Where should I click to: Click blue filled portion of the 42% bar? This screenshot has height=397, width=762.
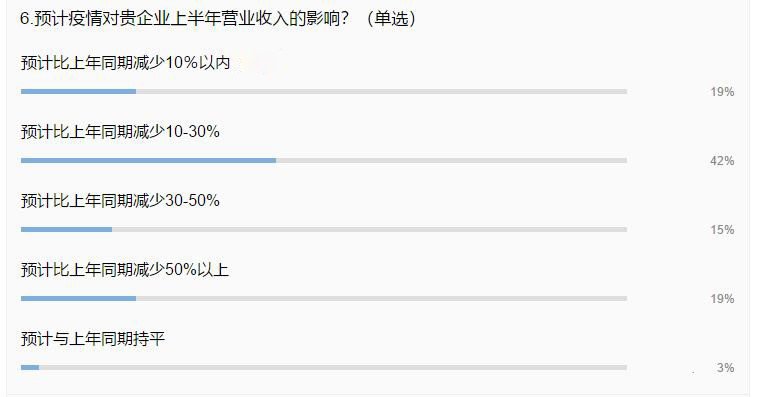click(x=148, y=160)
